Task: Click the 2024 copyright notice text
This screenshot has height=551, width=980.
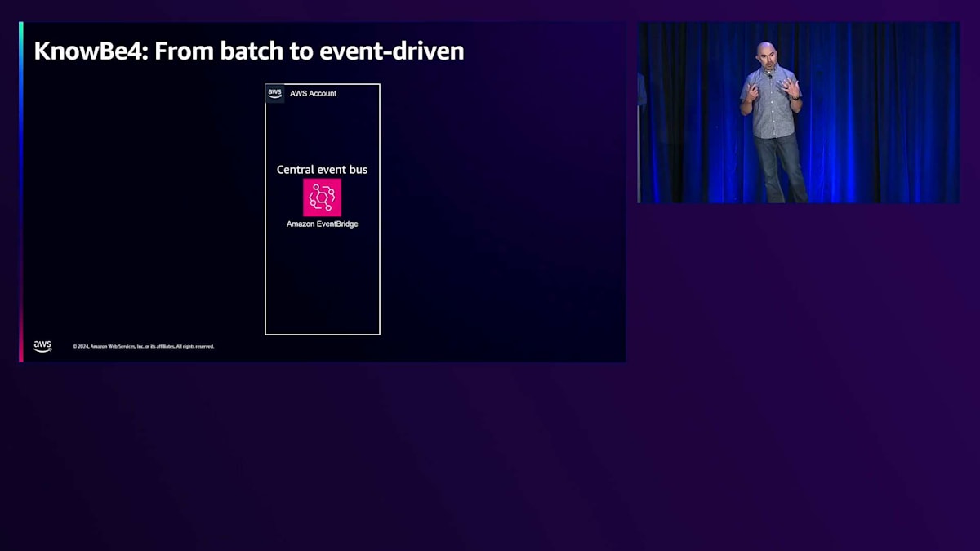Action: coord(144,346)
